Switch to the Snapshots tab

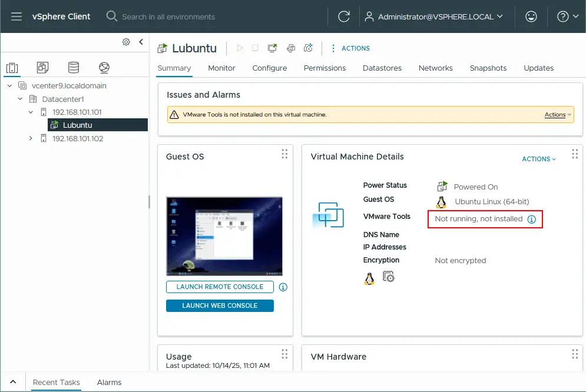[488, 68]
